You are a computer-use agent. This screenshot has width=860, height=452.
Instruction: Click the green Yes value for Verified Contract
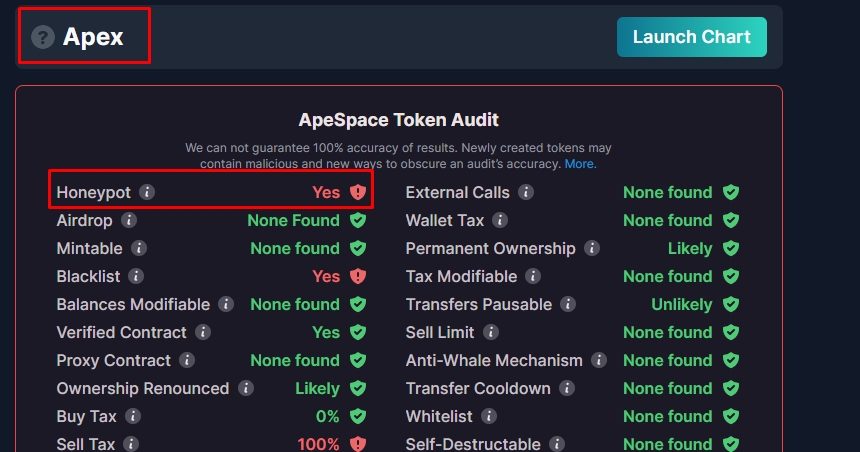pos(326,332)
